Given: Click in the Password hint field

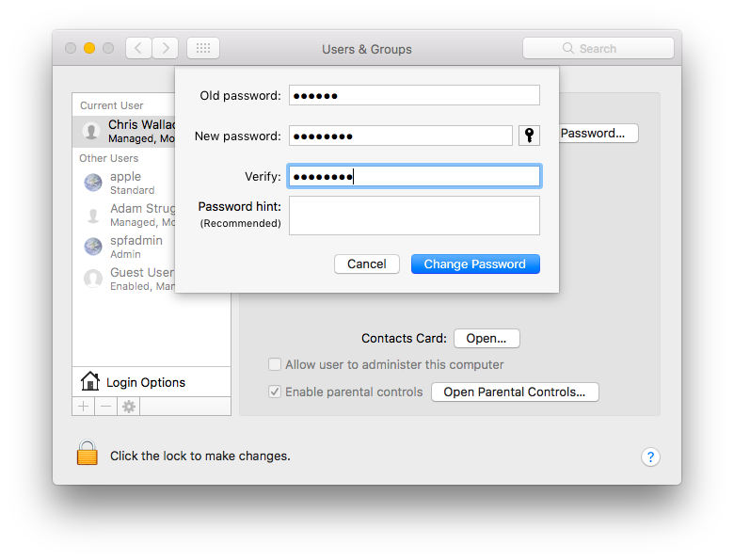Looking at the screenshot, I should point(414,215).
